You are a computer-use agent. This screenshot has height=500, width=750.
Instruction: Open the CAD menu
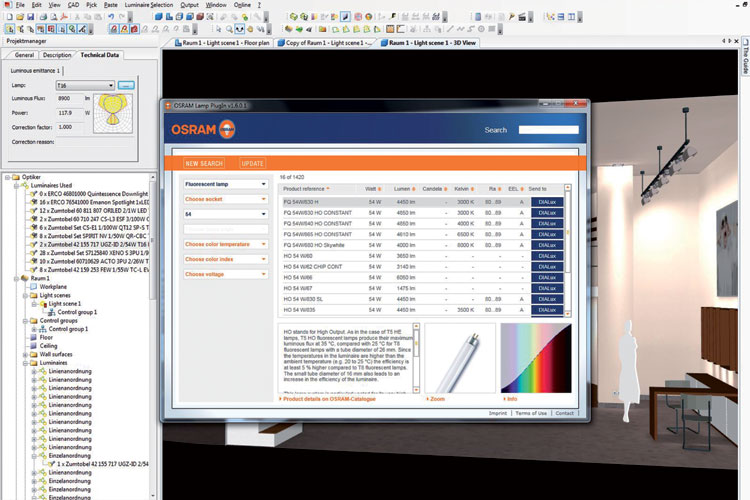[73, 5]
